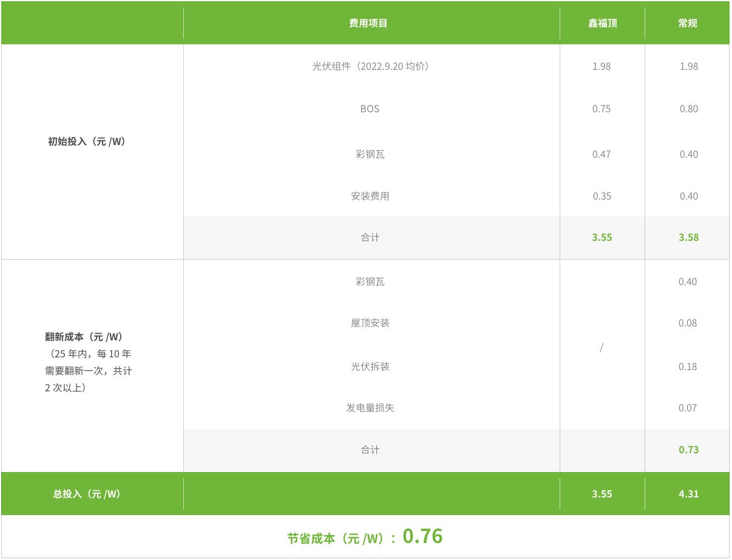Select the BOS cost item label
Screen dimensions: 732x560
pos(370,109)
